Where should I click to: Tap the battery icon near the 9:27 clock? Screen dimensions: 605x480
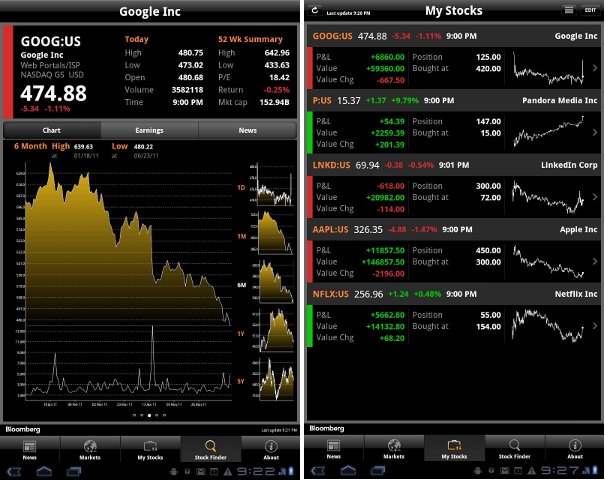tap(595, 471)
